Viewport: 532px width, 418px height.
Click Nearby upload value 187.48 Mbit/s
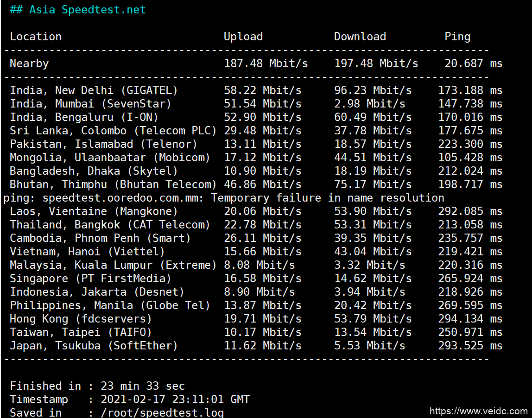tap(266, 63)
